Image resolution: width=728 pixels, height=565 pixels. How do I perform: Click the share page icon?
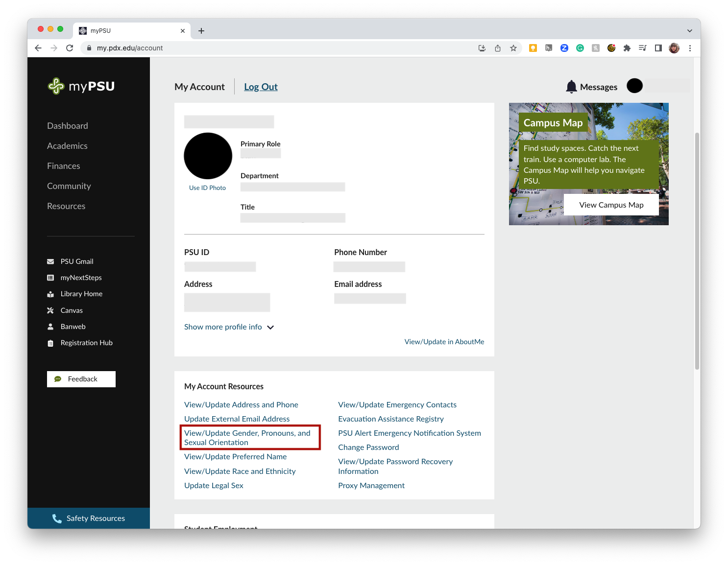pyautogui.click(x=498, y=48)
